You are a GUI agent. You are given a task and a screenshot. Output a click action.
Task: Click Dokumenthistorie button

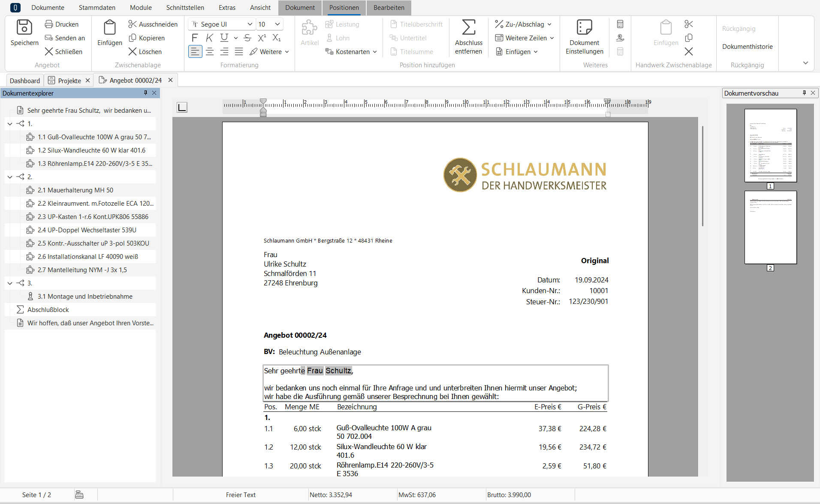(x=748, y=47)
